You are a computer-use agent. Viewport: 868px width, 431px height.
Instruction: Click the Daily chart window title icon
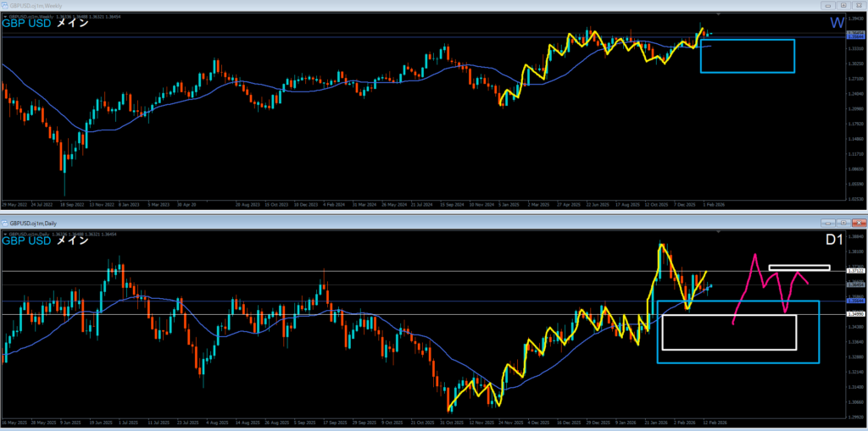pyautogui.click(x=5, y=223)
